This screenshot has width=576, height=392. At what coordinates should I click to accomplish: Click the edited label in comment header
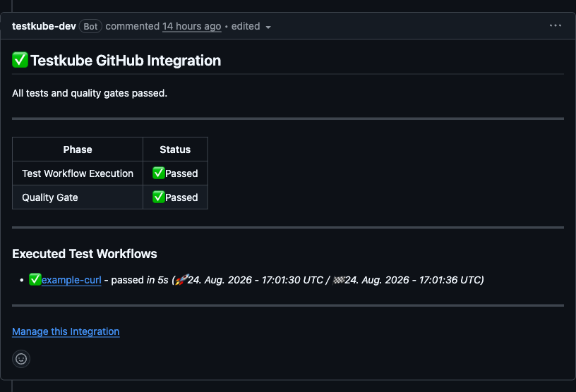coord(246,26)
